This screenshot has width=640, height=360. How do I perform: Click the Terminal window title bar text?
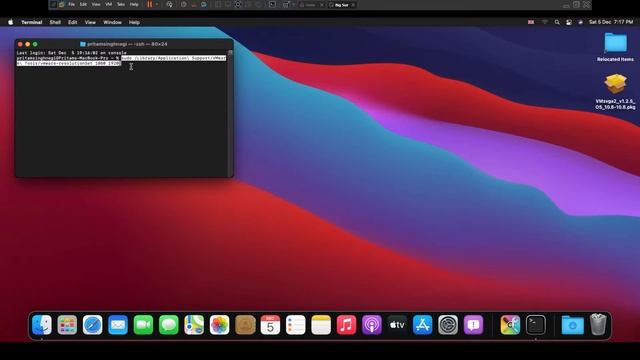[127, 44]
